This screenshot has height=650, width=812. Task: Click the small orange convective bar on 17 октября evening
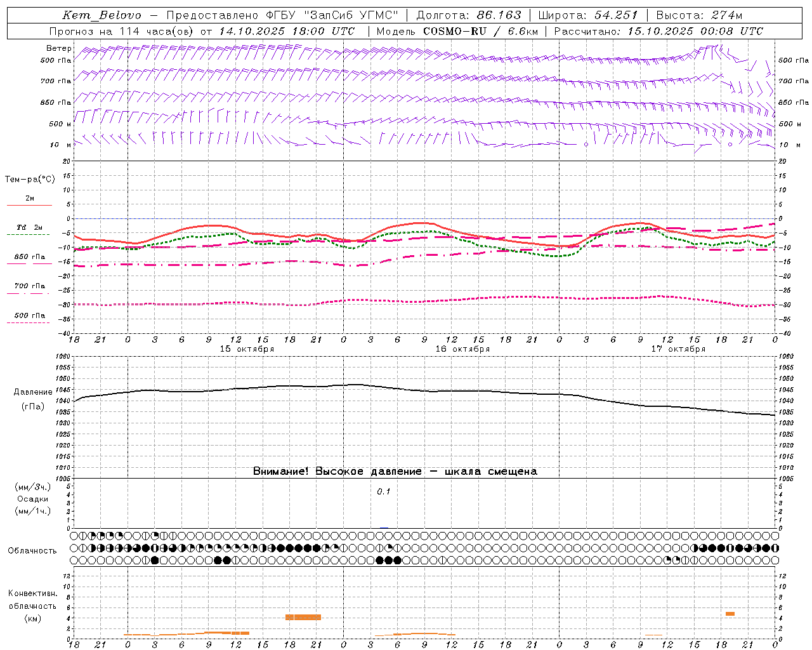click(730, 614)
